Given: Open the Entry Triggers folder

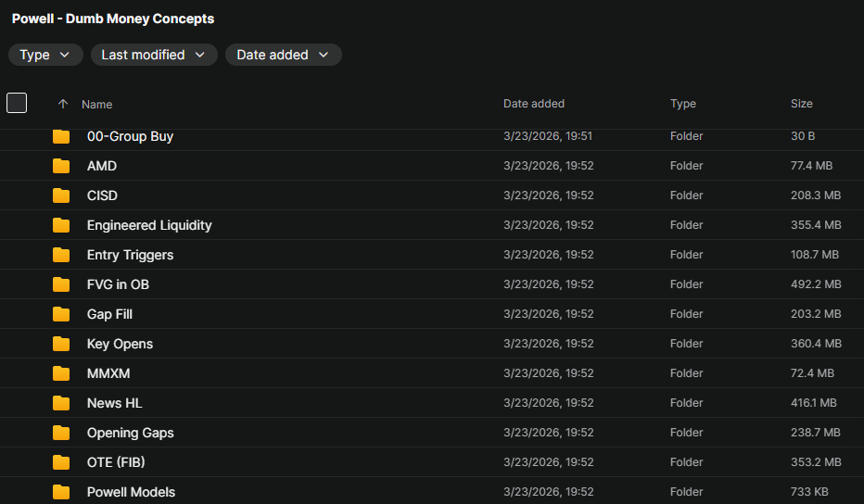Looking at the screenshot, I should coord(130,255).
